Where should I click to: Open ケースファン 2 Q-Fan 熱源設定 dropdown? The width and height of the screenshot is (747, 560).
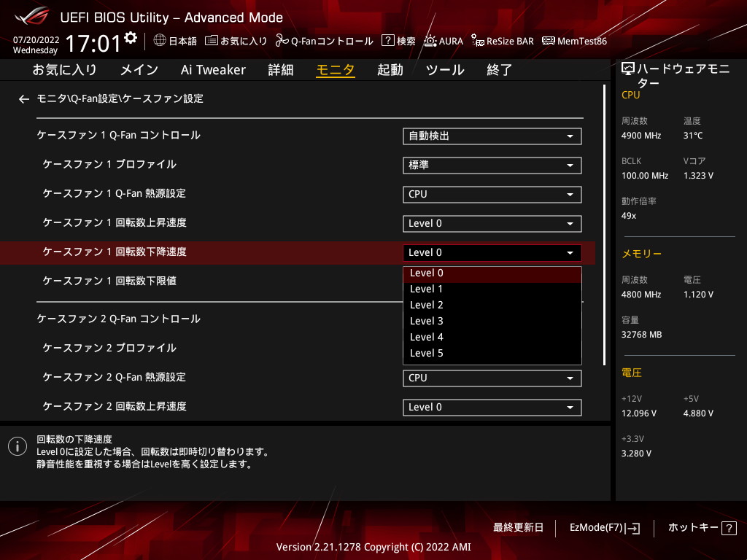pos(492,378)
